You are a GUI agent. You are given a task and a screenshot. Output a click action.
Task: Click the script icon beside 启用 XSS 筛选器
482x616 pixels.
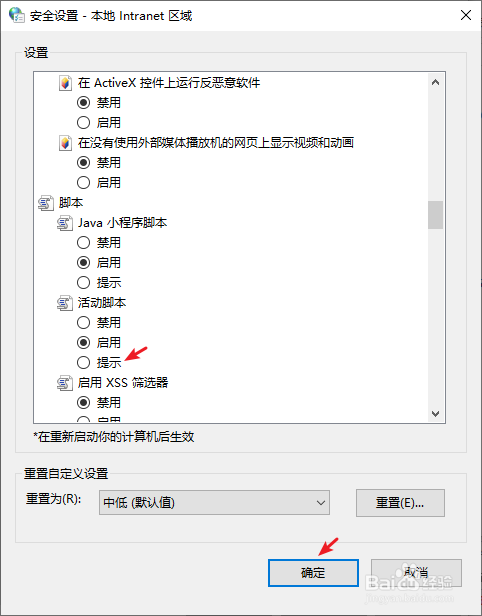(65, 383)
